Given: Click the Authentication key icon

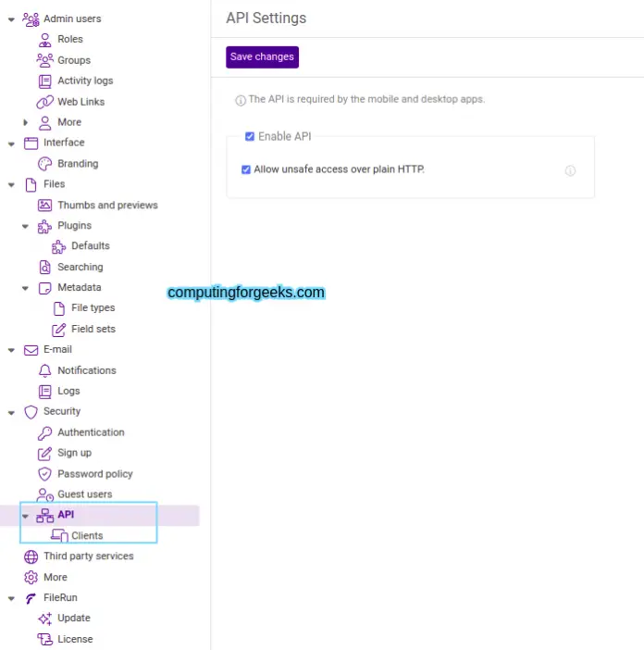Looking at the screenshot, I should (44, 432).
